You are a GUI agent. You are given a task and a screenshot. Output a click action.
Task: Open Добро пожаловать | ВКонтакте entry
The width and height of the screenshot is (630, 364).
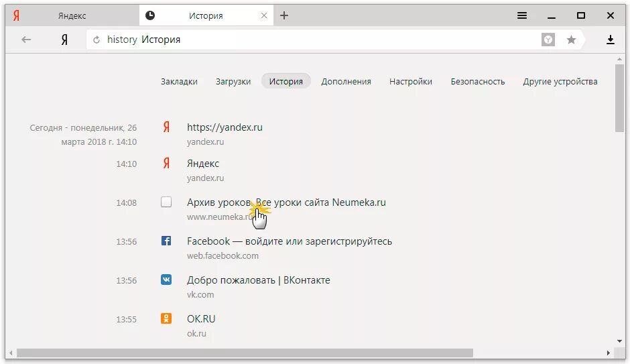(258, 280)
